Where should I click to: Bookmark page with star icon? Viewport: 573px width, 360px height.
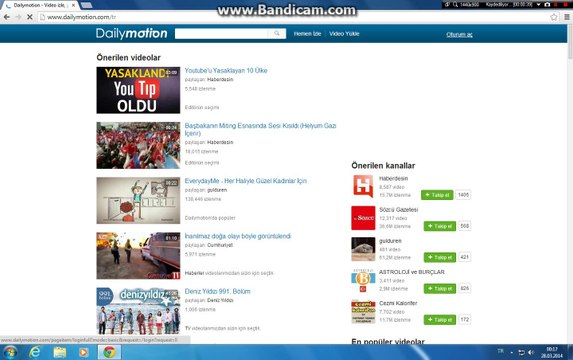554,17
